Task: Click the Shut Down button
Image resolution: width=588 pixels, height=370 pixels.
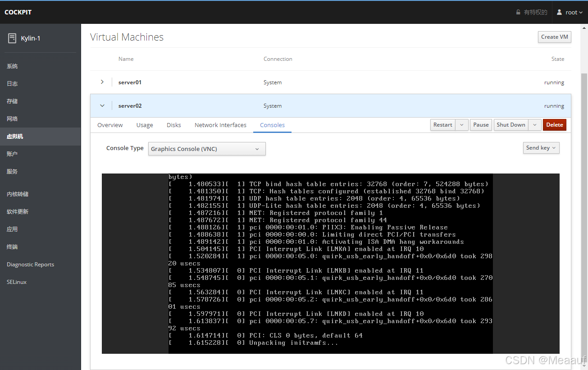Action: click(x=511, y=125)
